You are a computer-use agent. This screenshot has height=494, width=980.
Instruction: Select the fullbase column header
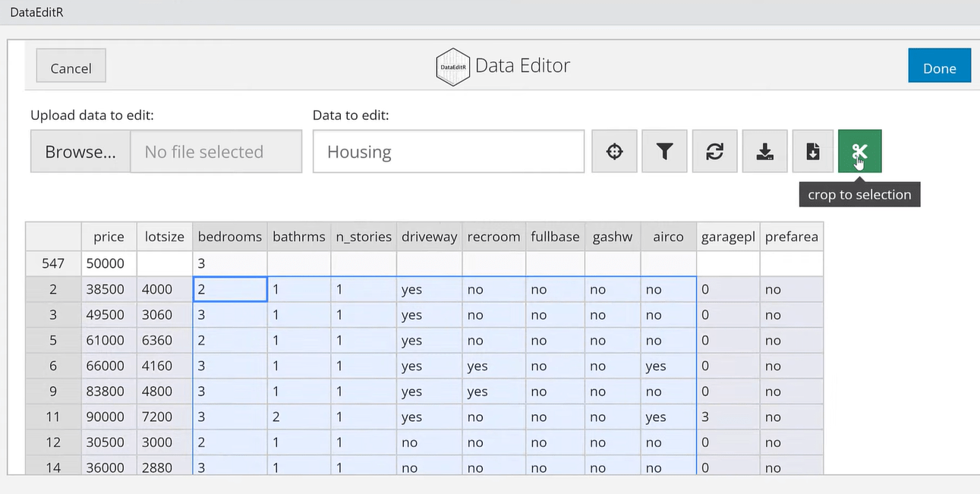[x=556, y=237]
